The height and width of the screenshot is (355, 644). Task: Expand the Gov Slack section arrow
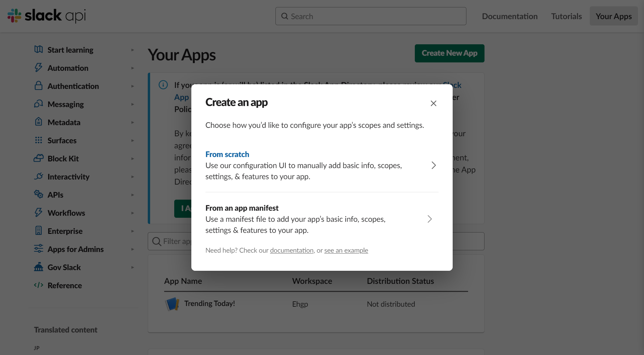tap(133, 267)
